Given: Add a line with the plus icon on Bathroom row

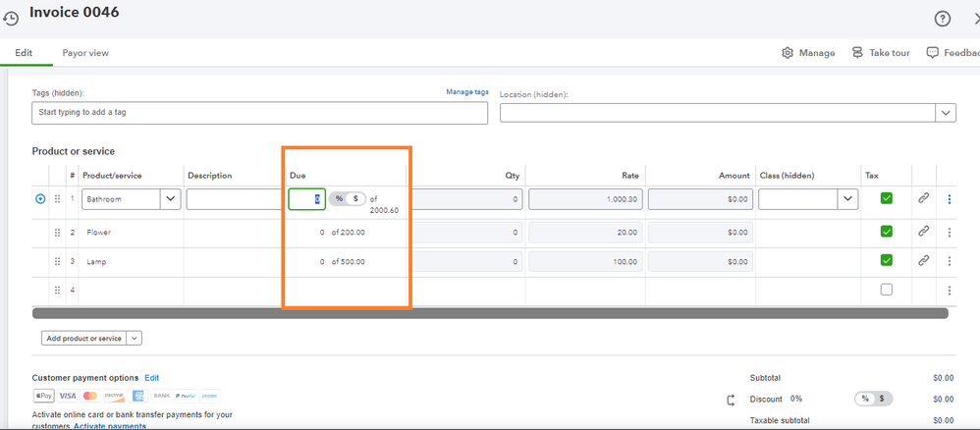Looking at the screenshot, I should (40, 198).
